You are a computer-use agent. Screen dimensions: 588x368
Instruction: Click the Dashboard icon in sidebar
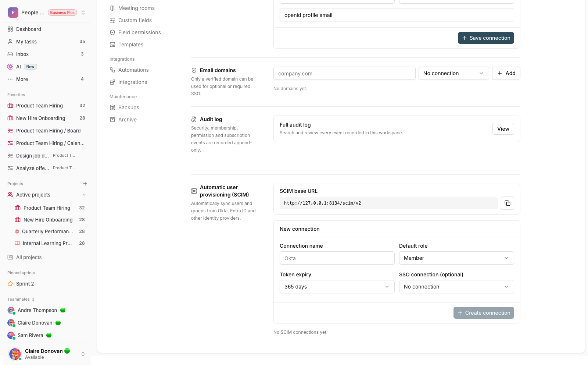tap(10, 29)
